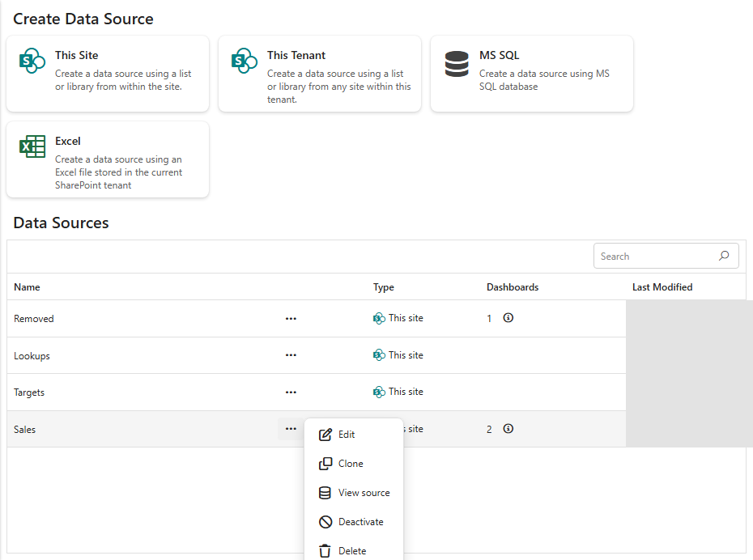Screen dimensions: 753x560
Task: Open the This Tenant data source card
Action: [x=320, y=74]
